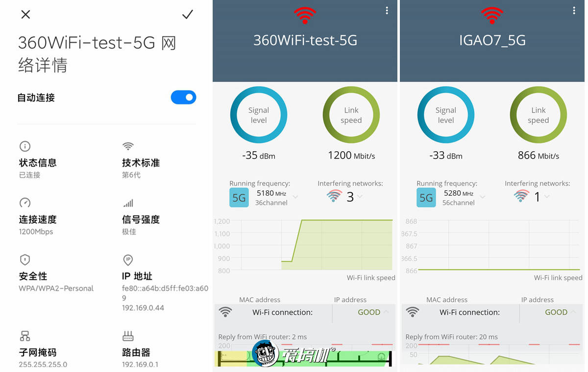Screen dimensions: 588x372
Task: Tap the -33 dBm signal level gauge
Action: [x=446, y=116]
